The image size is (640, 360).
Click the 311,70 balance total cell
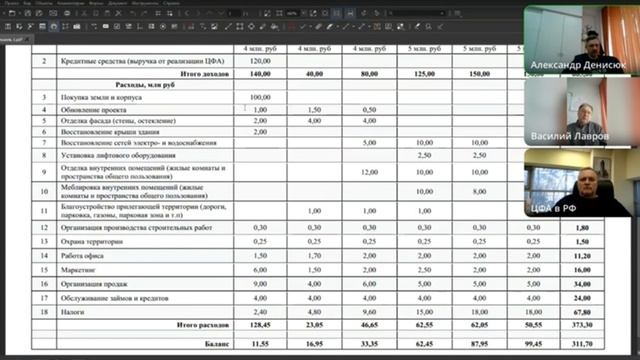[582, 344]
